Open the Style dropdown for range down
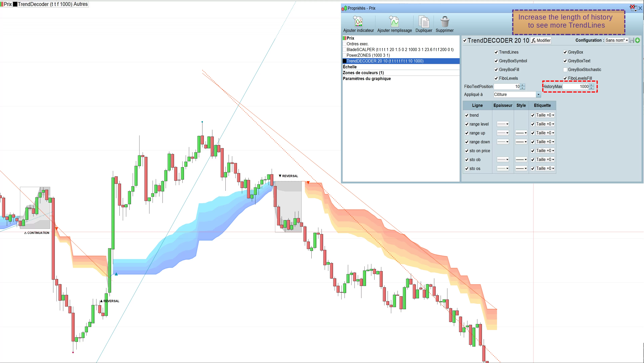Viewport: 644px width, 363px height. click(521, 142)
